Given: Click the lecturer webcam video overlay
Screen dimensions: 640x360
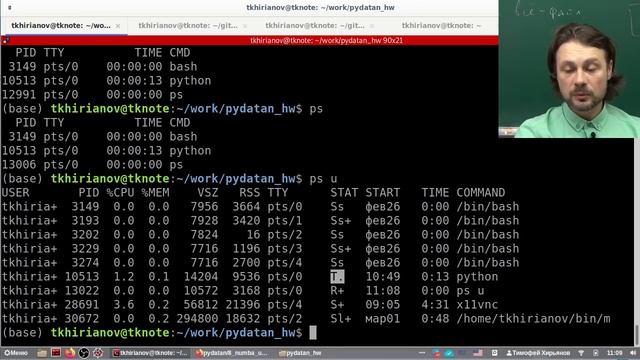Looking at the screenshot, I should point(569,69).
